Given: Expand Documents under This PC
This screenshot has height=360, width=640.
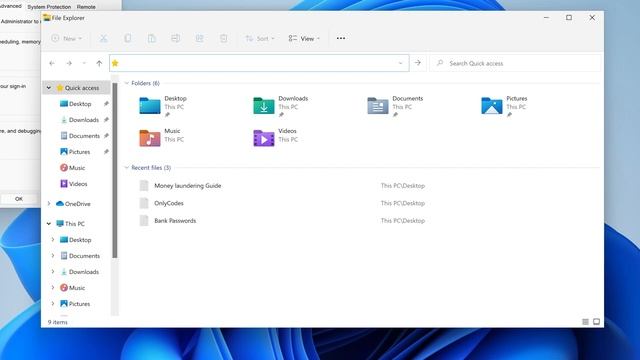Looking at the screenshot, I should coord(53,256).
